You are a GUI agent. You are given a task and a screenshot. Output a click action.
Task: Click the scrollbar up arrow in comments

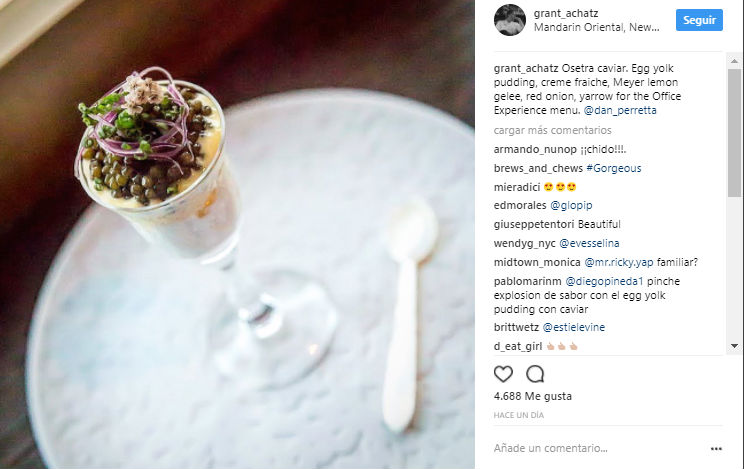click(x=735, y=61)
